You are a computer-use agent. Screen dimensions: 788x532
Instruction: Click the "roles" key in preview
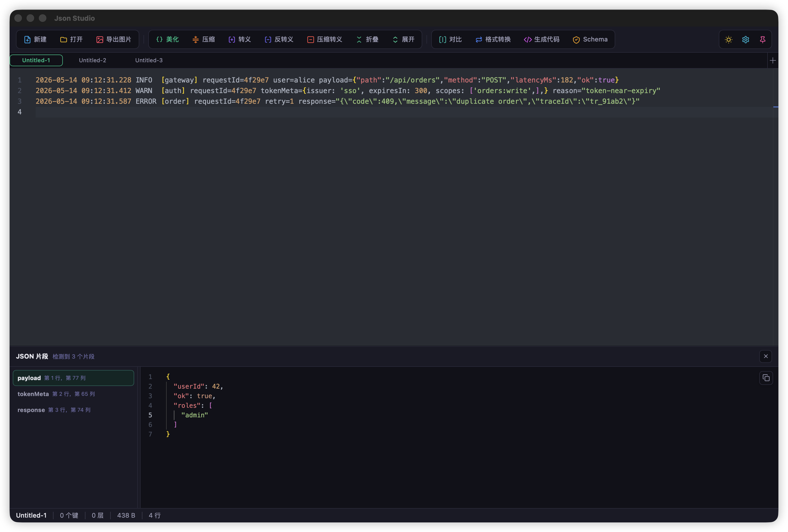coord(187,405)
